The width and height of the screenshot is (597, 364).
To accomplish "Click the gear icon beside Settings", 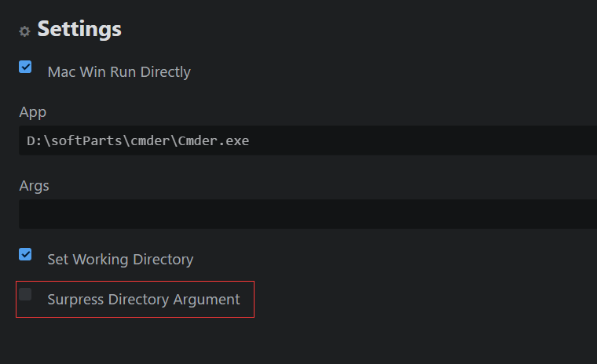I will coord(25,31).
